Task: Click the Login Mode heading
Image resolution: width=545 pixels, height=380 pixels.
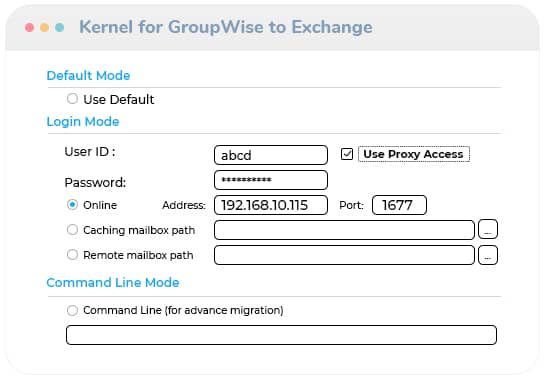Action: tap(83, 122)
